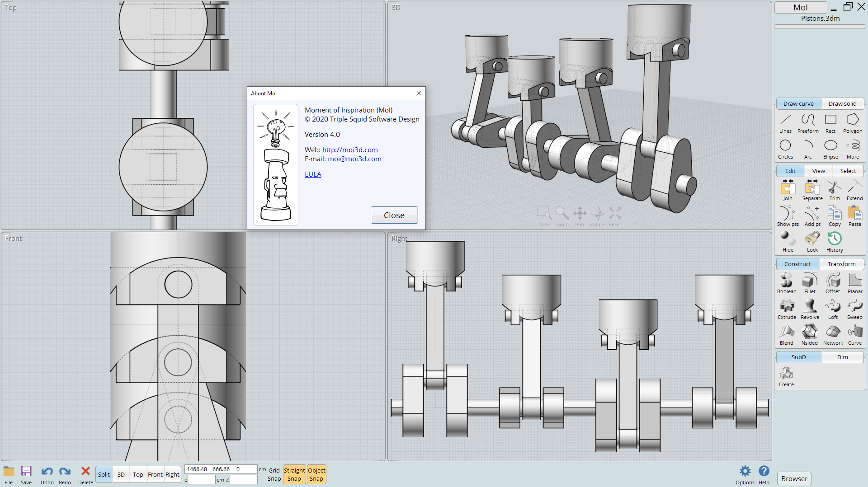
Task: Switch to the View tab
Action: point(818,171)
